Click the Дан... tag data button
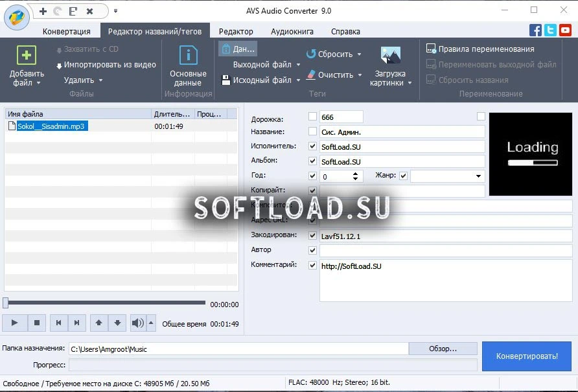The height and width of the screenshot is (392, 578). (238, 49)
